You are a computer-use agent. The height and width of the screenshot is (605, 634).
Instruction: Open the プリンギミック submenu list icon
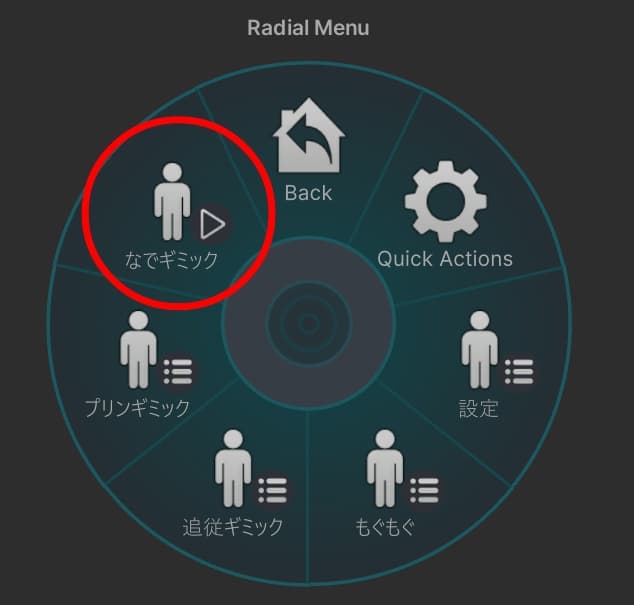pos(178,371)
